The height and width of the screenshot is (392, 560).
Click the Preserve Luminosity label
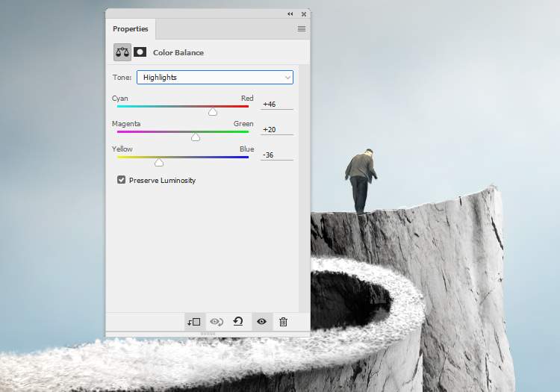pos(163,180)
